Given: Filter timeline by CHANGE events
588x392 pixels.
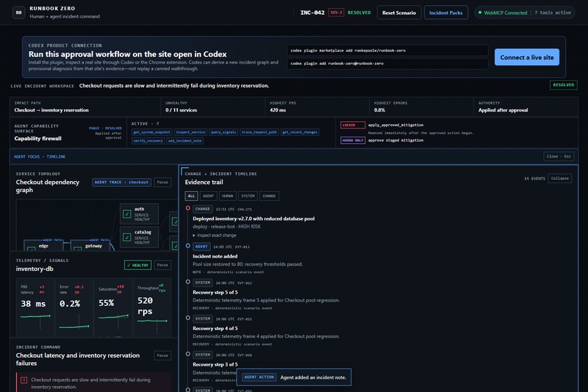Looking at the screenshot, I should pyautogui.click(x=269, y=196).
